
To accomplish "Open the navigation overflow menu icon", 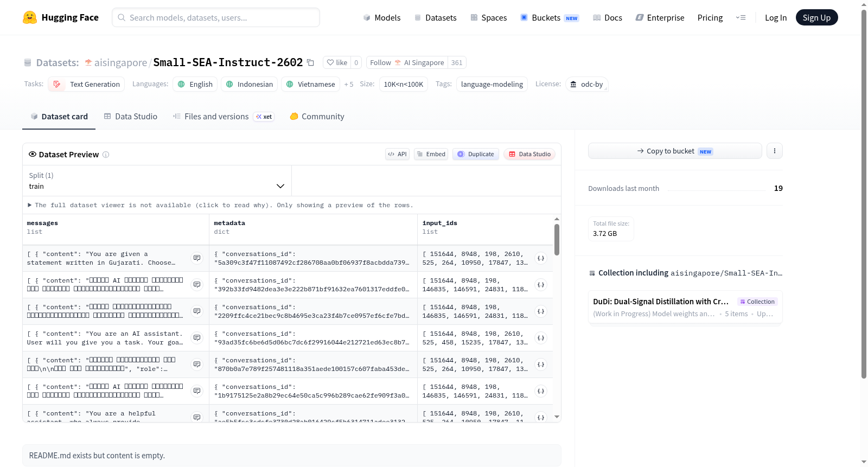I will click(741, 17).
